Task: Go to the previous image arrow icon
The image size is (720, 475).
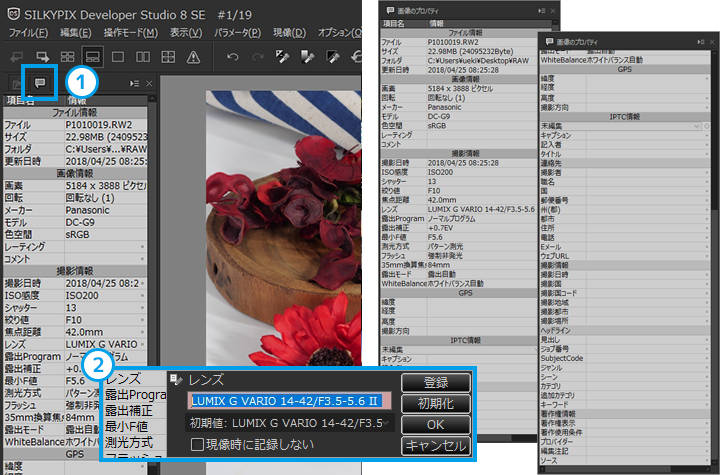Action: pyautogui.click(x=17, y=57)
